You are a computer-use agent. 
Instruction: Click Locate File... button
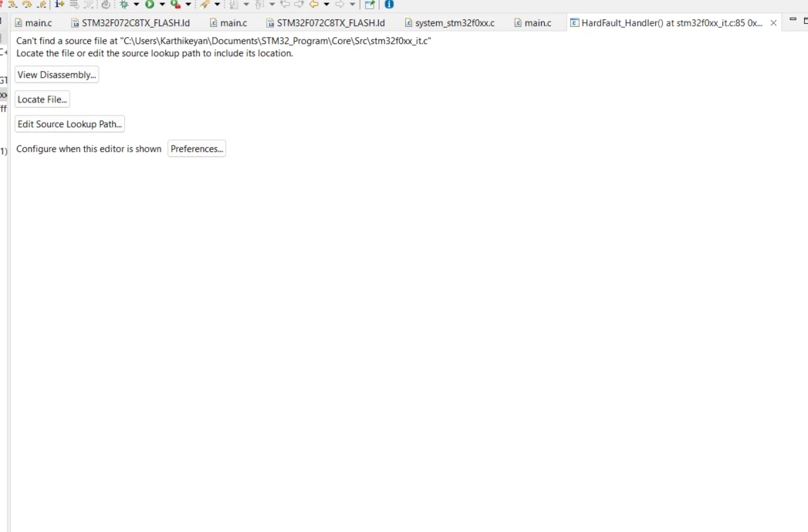[42, 99]
